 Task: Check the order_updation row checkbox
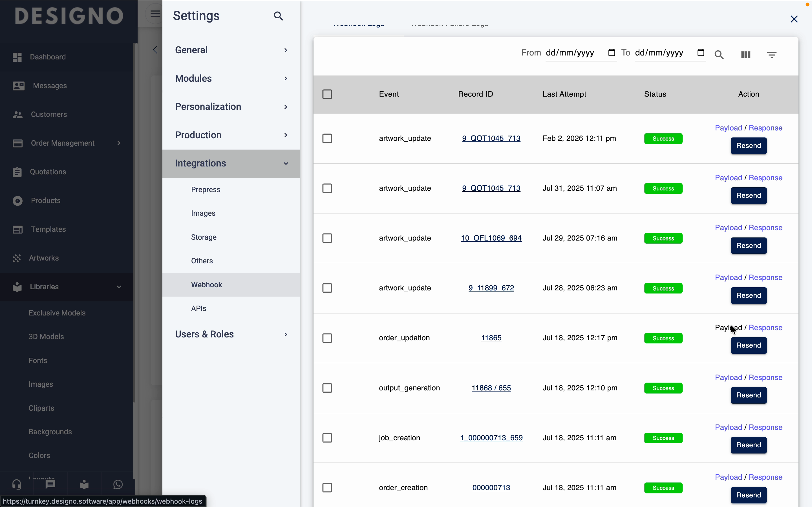[327, 338]
